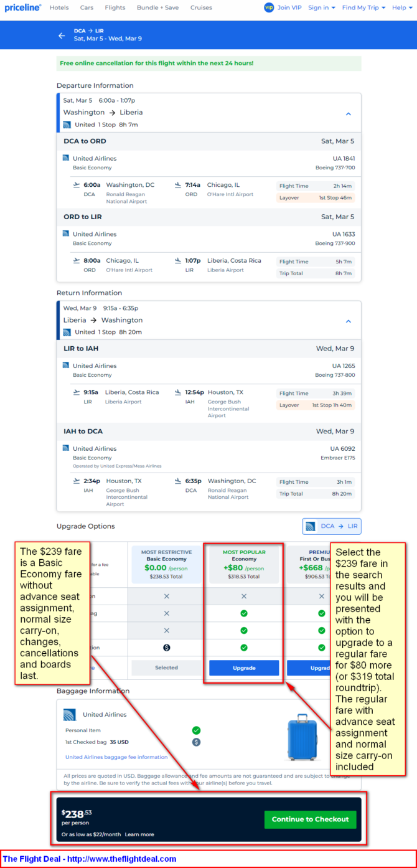
Task: Click United logo in departure summary row
Action: coord(67,125)
